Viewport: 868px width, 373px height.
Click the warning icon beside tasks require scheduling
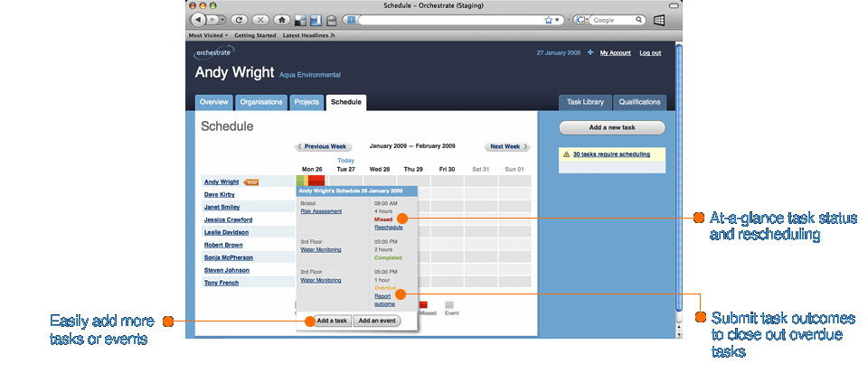(x=565, y=154)
